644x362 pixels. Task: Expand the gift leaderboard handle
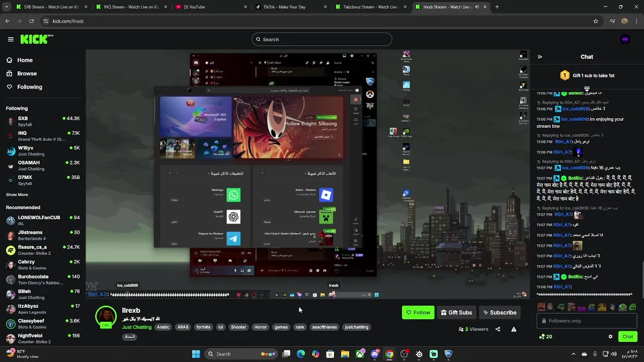[x=587, y=89]
